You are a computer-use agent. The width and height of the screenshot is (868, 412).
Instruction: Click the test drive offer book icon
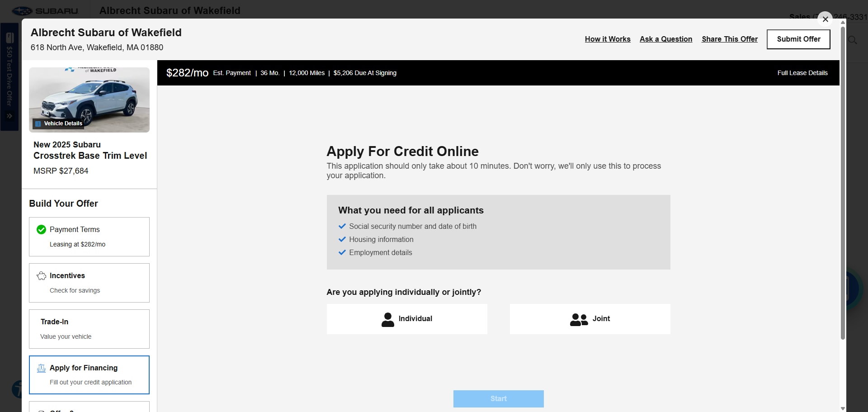coord(9,38)
